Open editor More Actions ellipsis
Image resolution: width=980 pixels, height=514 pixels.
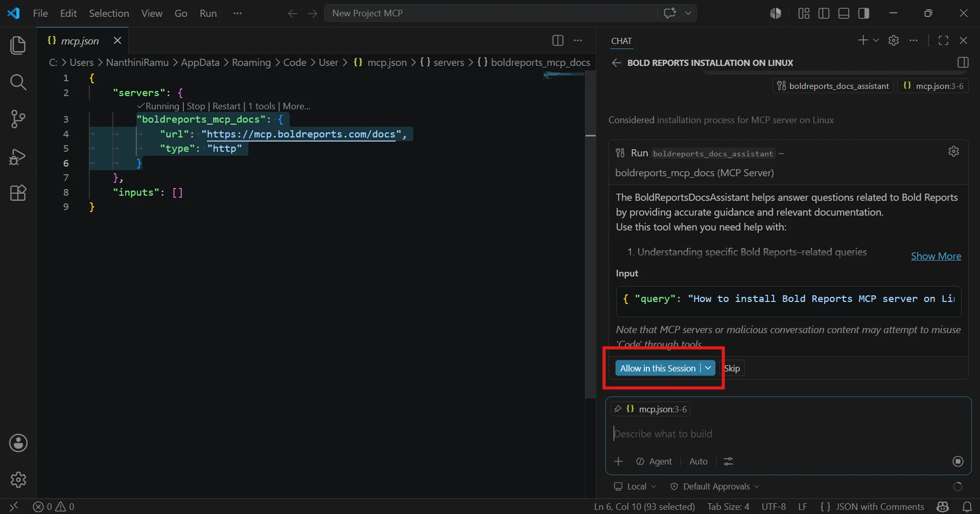click(x=578, y=40)
